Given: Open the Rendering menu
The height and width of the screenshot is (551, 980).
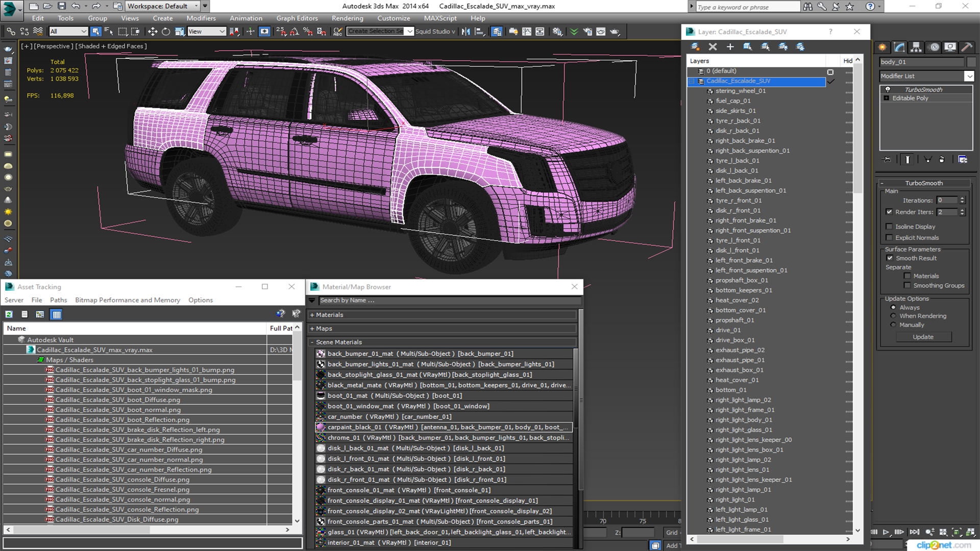Looking at the screenshot, I should tap(347, 18).
